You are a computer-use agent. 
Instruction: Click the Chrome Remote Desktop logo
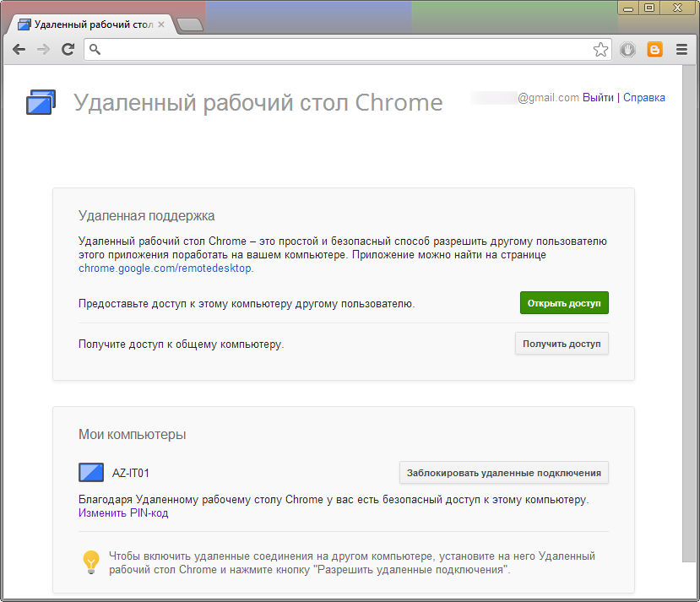pyautogui.click(x=41, y=102)
